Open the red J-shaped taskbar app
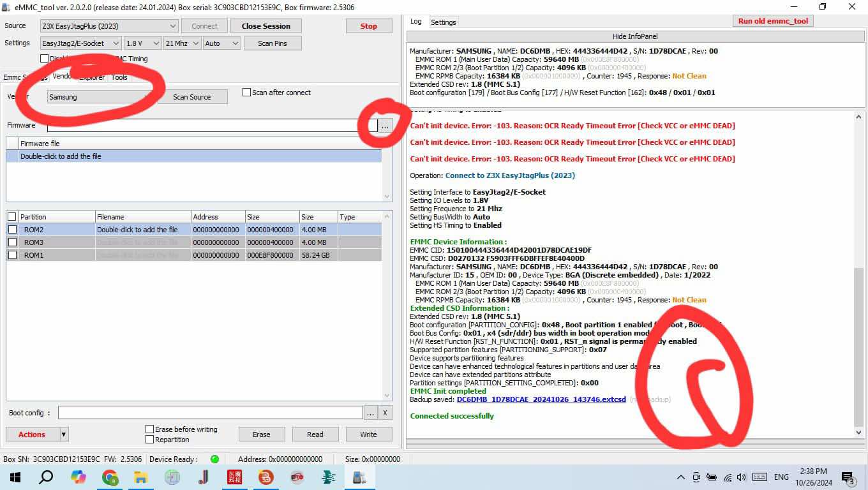The image size is (868, 490). 204,477
